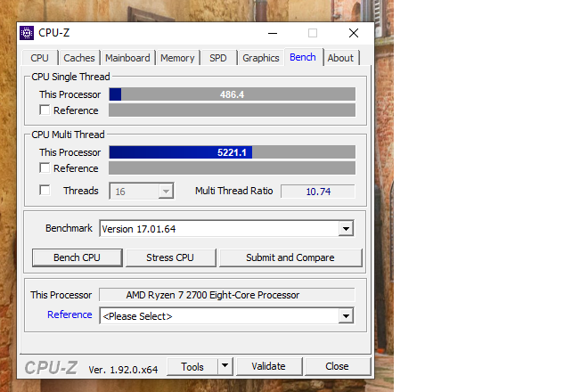Close the CPU-Z window with X
The image size is (572, 392).
pos(353,33)
